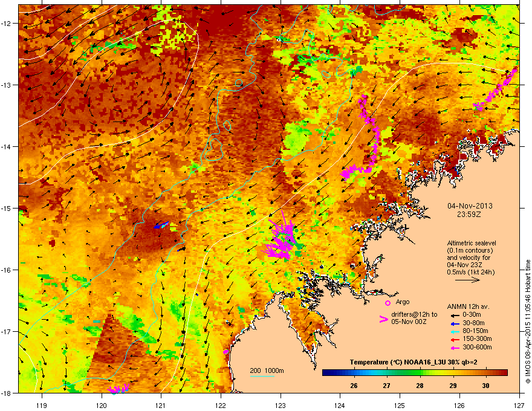Click the 0-30m legend label

pyautogui.click(x=472, y=315)
